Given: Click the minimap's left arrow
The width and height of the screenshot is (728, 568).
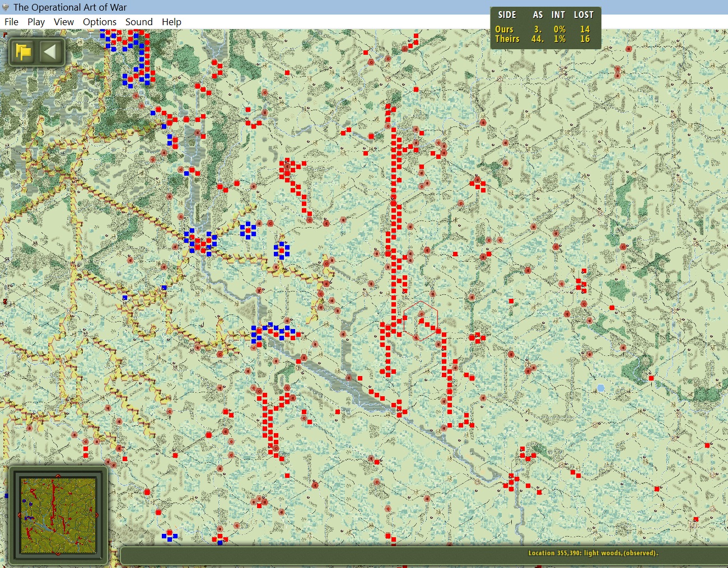Looking at the screenshot, I should pyautogui.click(x=20, y=515).
